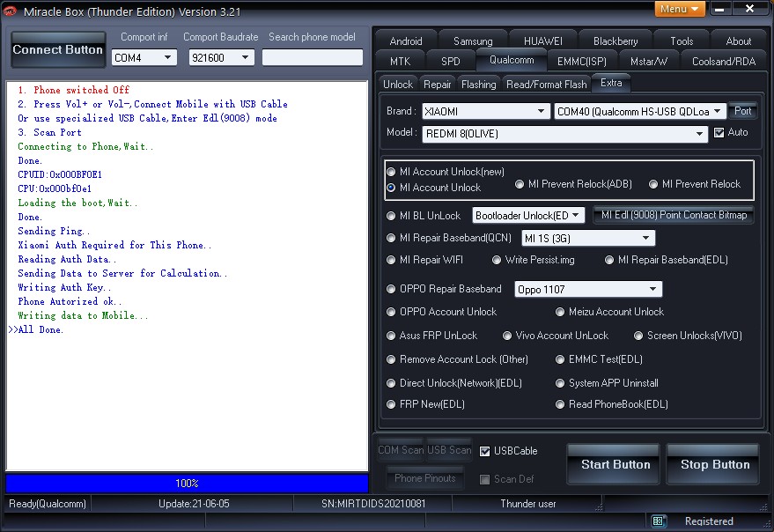
Task: Select the Asus FRP UnLock radio option
Action: 391,336
